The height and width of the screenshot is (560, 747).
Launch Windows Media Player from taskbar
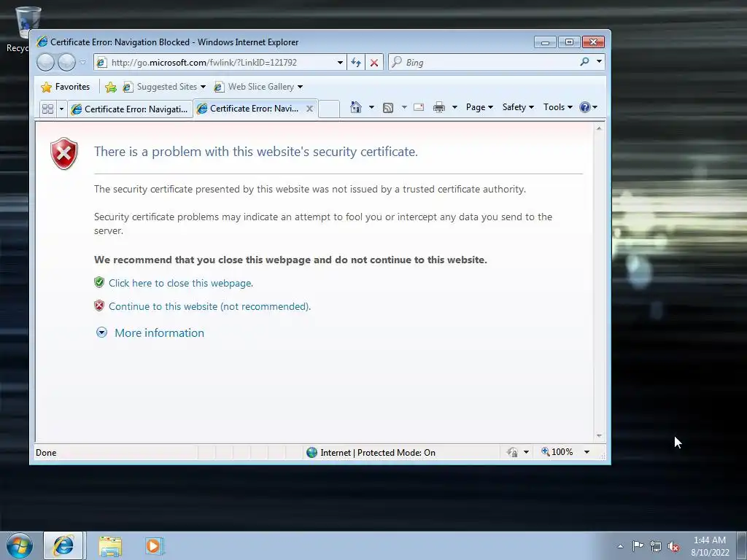(154, 545)
